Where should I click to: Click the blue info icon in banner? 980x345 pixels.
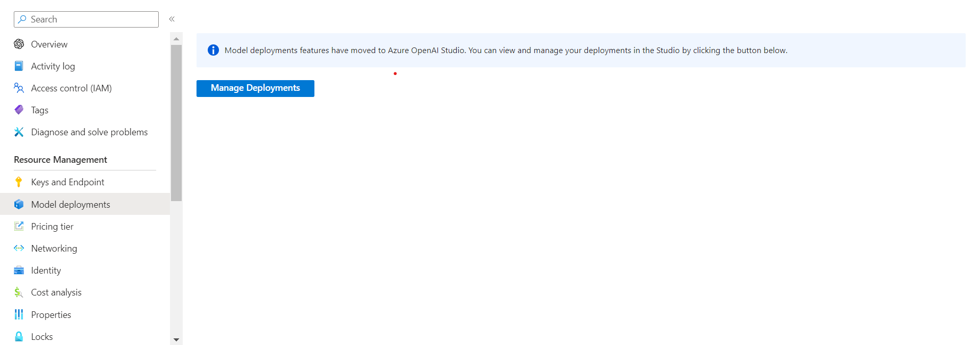213,50
